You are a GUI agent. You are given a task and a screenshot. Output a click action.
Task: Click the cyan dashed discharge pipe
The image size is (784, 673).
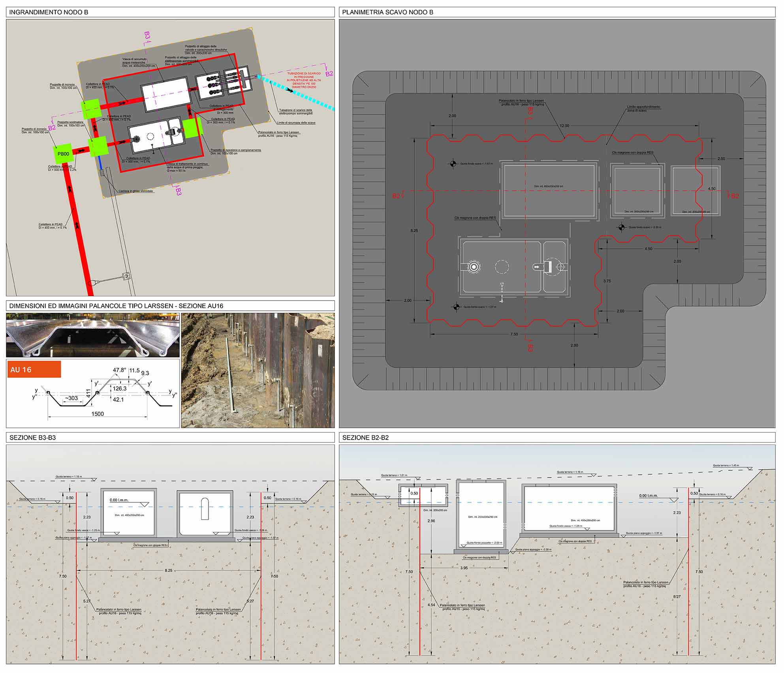296,93
